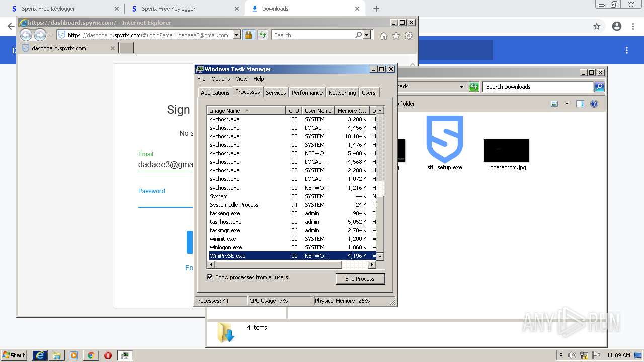
Task: Select the taskmgr.exe process row
Action: pos(292,230)
